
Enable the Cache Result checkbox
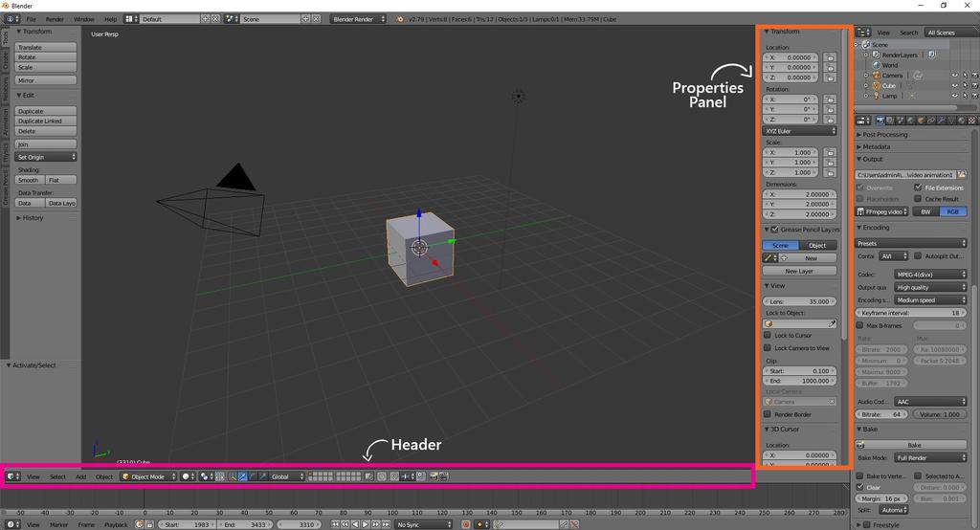coord(918,199)
